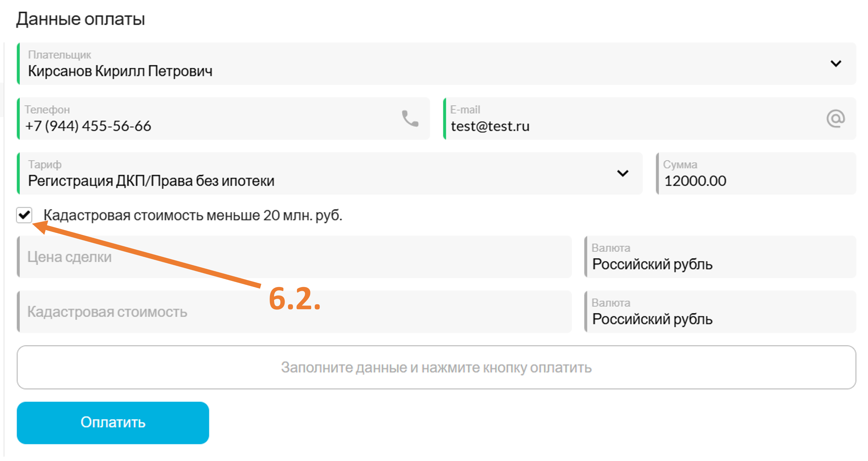
Task: Click the @ email icon
Action: pos(836,118)
